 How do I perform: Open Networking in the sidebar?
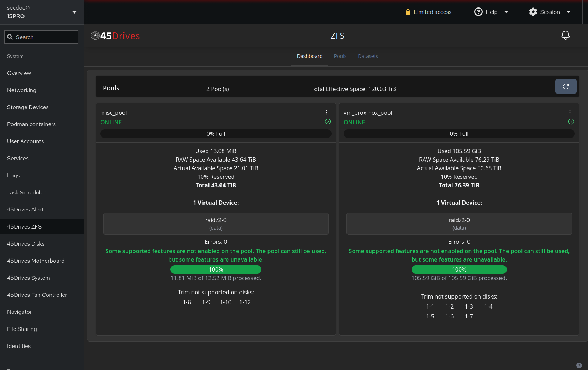(x=42, y=90)
